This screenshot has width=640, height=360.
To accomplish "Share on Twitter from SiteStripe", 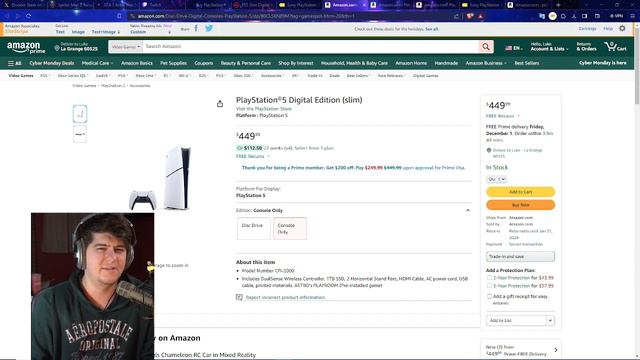I will point(209,28).
